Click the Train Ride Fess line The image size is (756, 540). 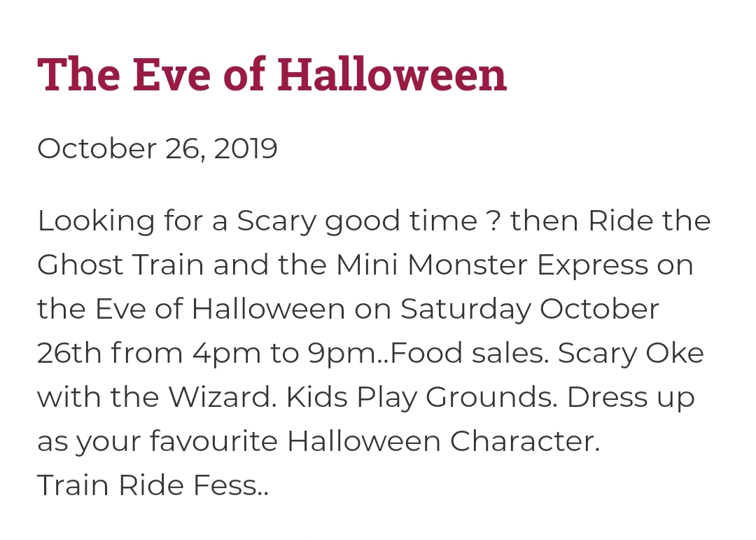pyautogui.click(x=152, y=485)
